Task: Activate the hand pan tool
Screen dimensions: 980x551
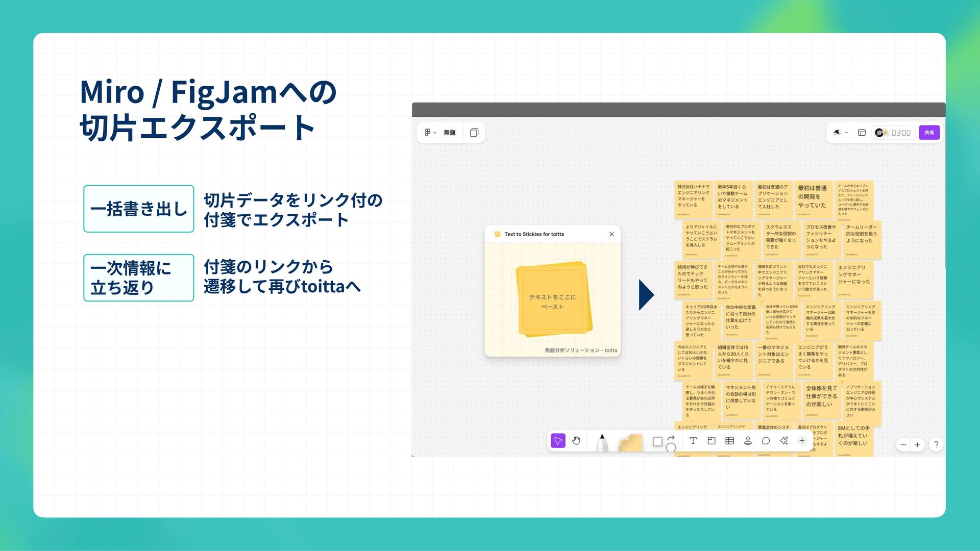Action: 576,441
